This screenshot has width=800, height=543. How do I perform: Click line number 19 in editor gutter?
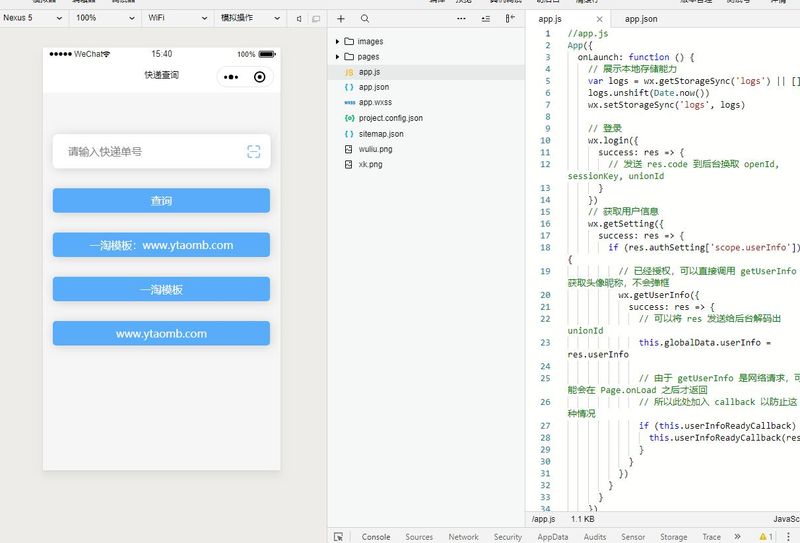[545, 271]
